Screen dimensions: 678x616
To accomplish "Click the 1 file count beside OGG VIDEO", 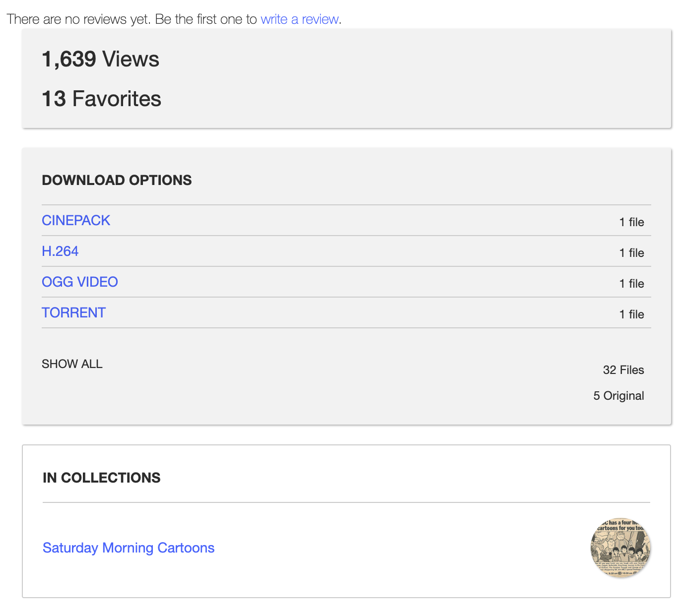I will [x=631, y=284].
